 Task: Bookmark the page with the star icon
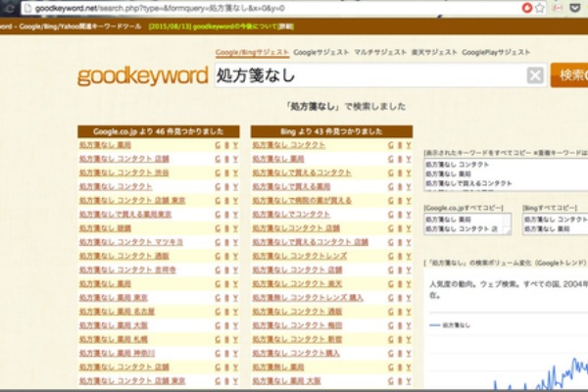539,8
